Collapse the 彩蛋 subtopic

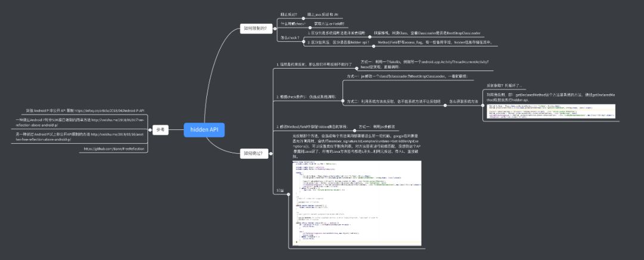click(x=289, y=194)
